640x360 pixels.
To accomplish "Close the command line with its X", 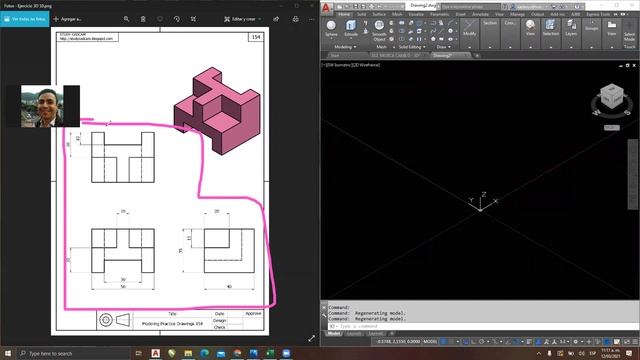I will (x=324, y=307).
